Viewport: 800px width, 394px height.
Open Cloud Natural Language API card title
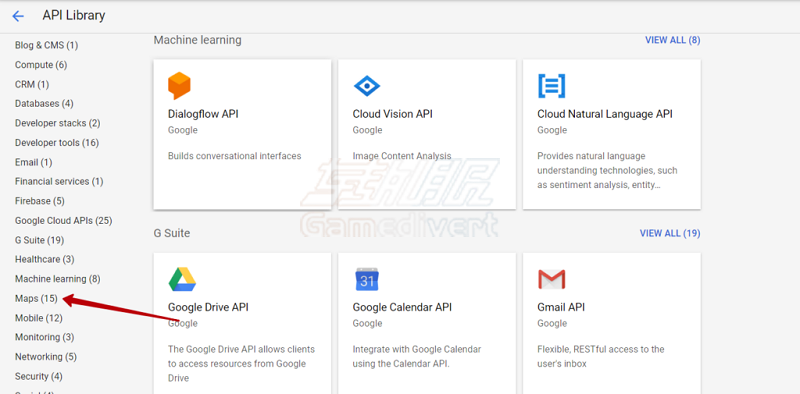click(x=605, y=114)
